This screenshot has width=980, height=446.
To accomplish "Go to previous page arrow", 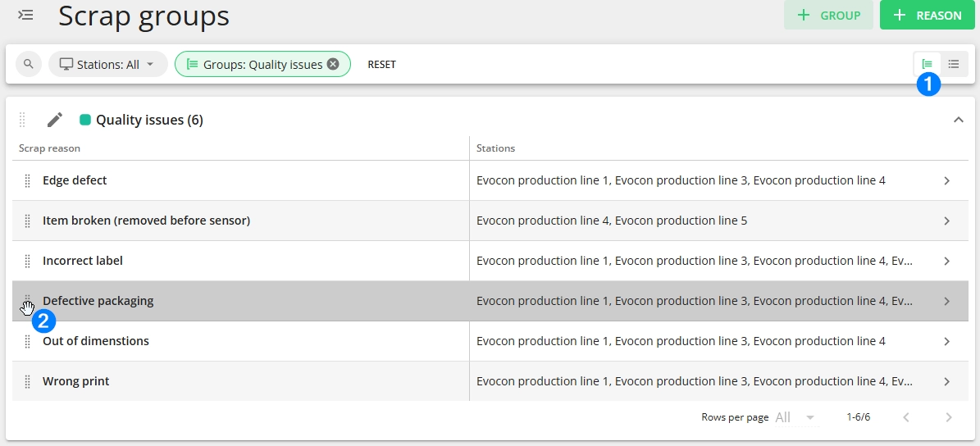I will (x=905, y=417).
